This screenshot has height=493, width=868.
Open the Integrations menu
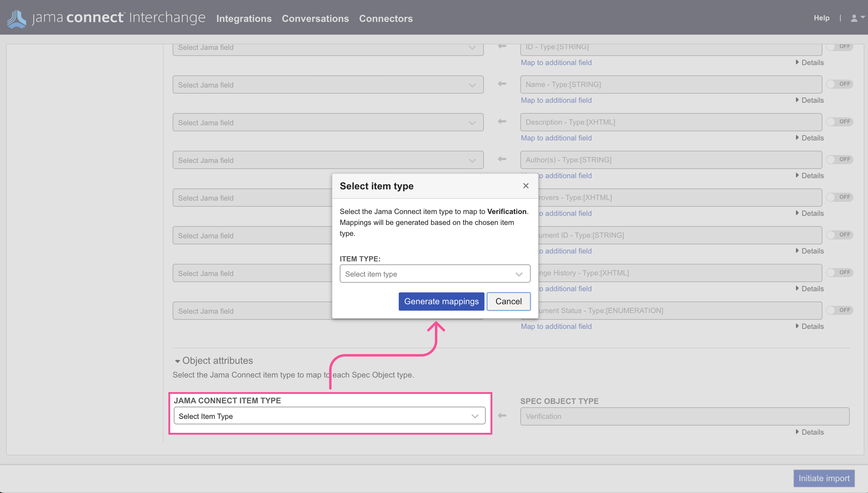tap(244, 19)
